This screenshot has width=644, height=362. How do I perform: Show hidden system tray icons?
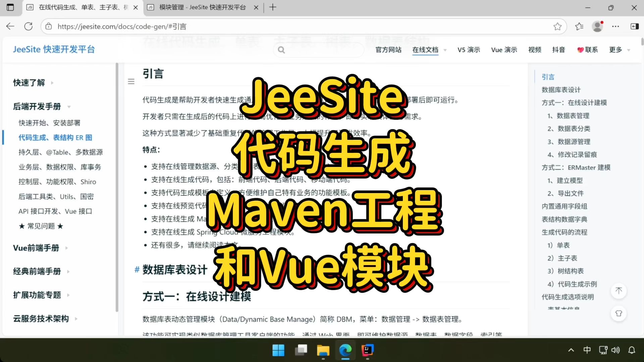571,350
